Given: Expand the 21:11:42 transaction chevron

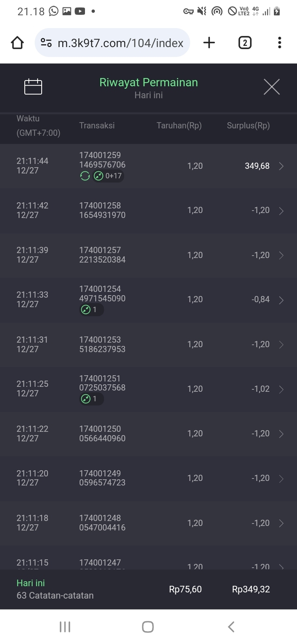Looking at the screenshot, I should [x=281, y=211].
